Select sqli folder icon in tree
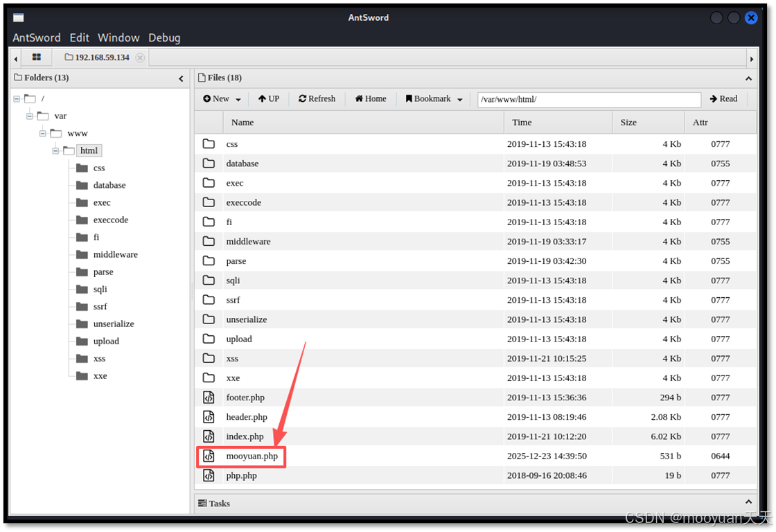776x532 pixels. (x=82, y=290)
